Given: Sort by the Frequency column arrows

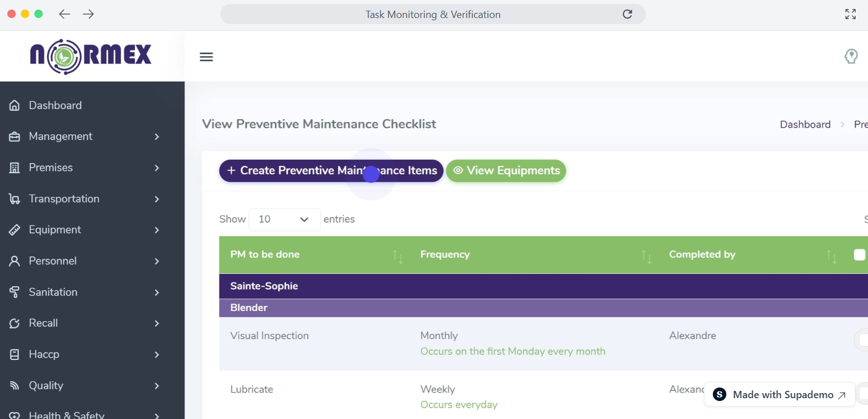Looking at the screenshot, I should 647,255.
